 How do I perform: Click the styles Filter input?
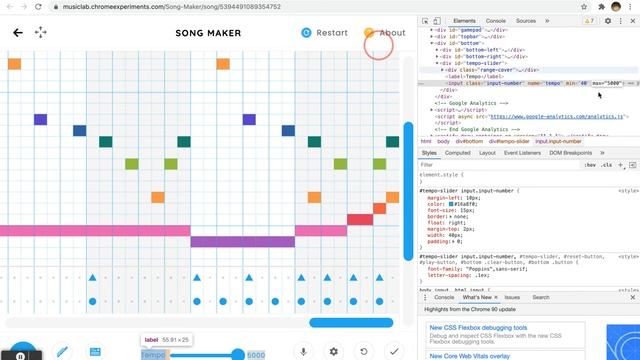tap(499, 165)
